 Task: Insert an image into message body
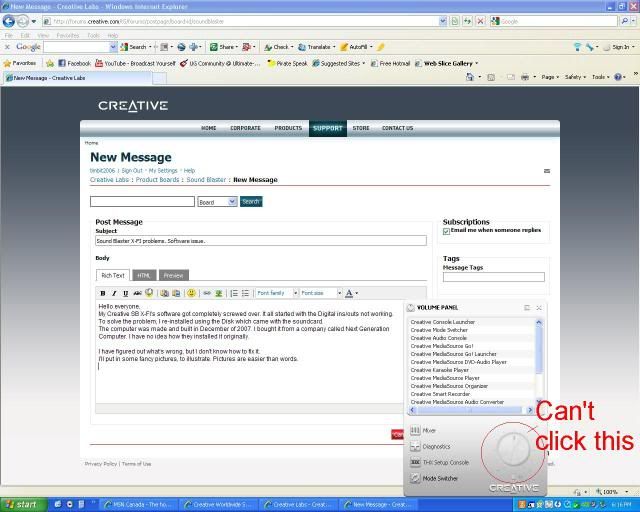pyautogui.click(x=219, y=293)
